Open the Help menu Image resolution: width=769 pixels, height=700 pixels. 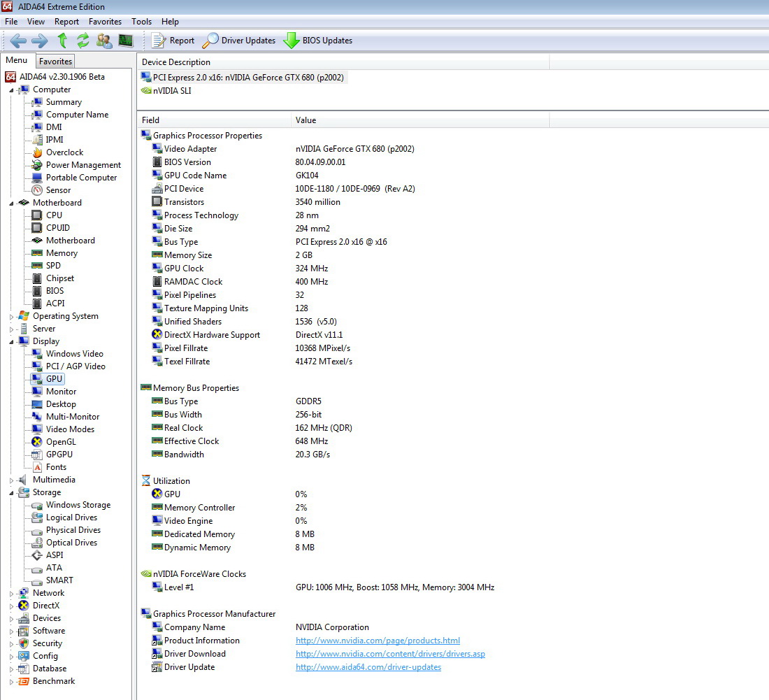[170, 22]
